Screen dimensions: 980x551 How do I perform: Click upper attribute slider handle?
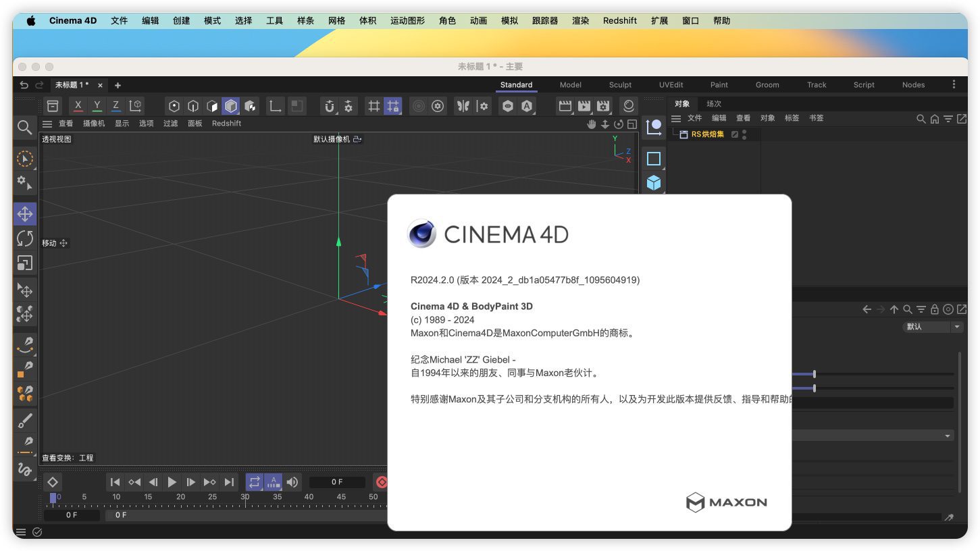(x=815, y=374)
